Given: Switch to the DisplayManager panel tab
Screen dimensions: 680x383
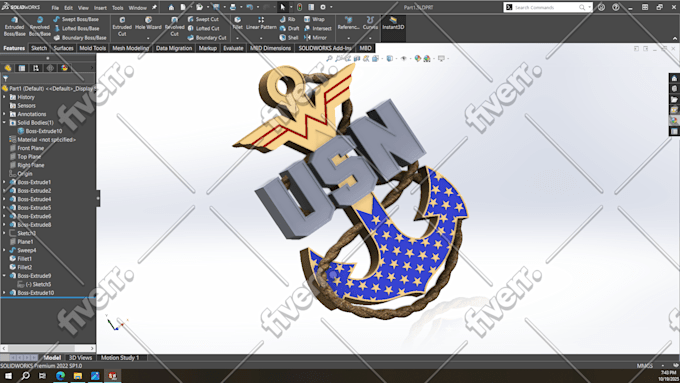Looking at the screenshot, I should click(x=65, y=68).
